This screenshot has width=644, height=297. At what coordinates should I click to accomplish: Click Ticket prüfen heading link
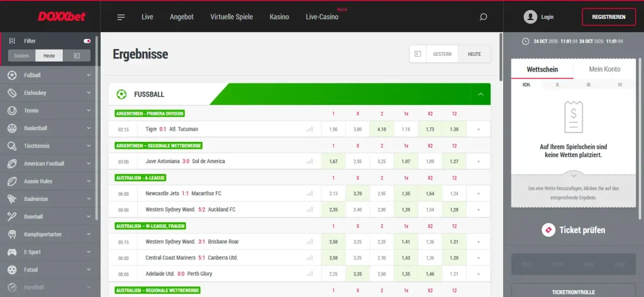point(582,230)
